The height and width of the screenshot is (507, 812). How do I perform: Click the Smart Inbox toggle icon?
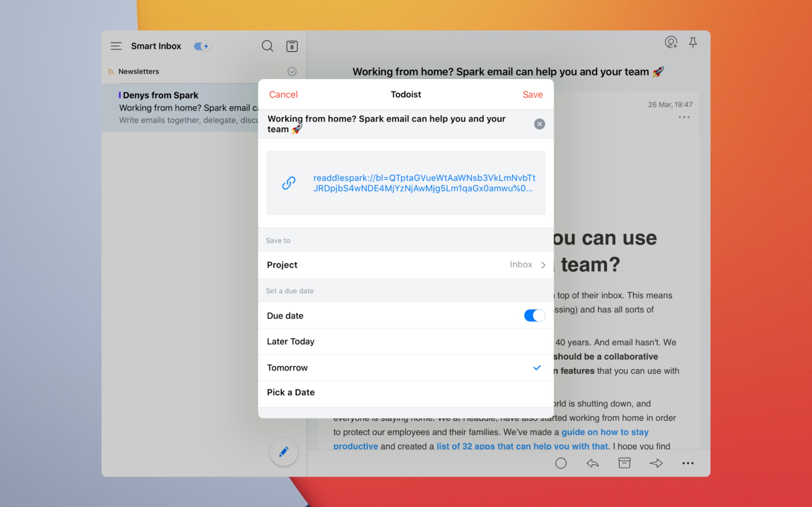pos(202,46)
